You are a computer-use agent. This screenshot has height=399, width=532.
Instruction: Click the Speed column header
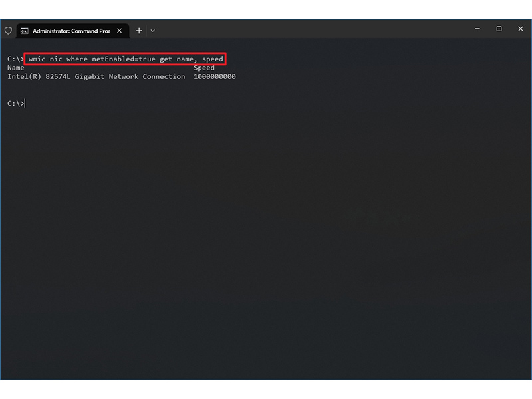coord(204,68)
